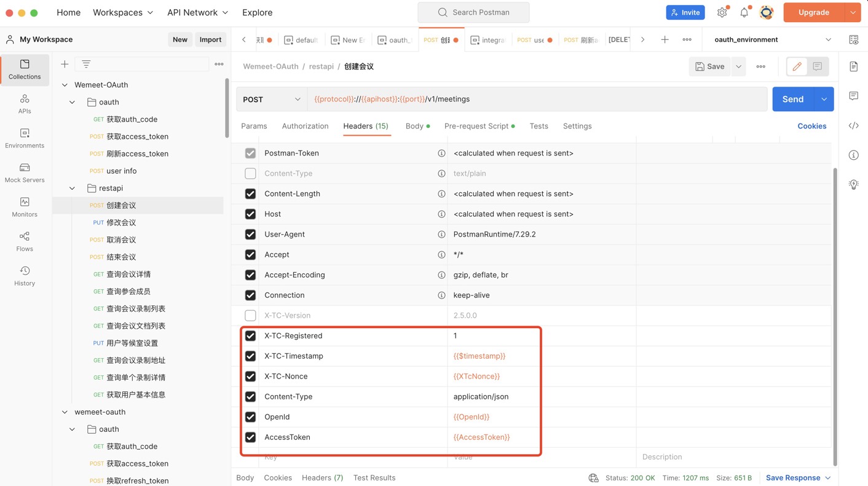Open the APIs sidebar panel

pyautogui.click(x=25, y=104)
